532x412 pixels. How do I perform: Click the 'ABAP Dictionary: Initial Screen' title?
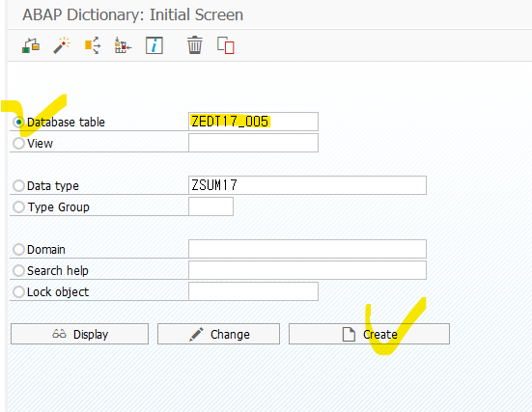132,14
